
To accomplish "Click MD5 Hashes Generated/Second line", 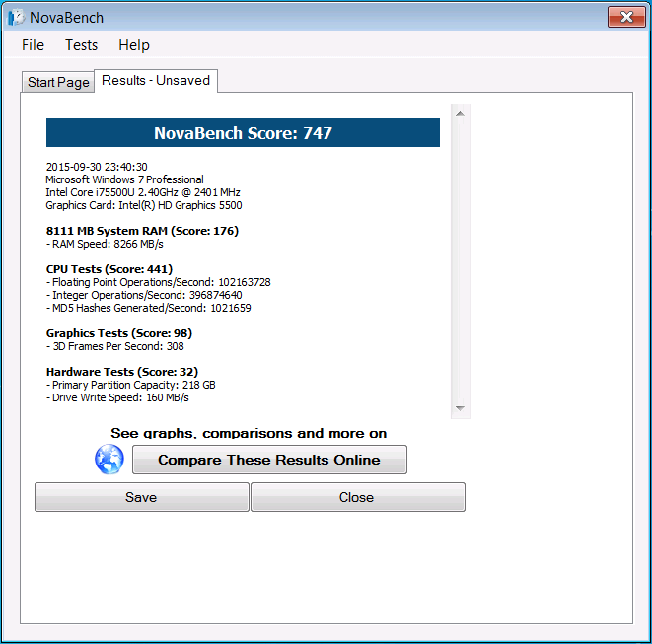I will coord(148,308).
